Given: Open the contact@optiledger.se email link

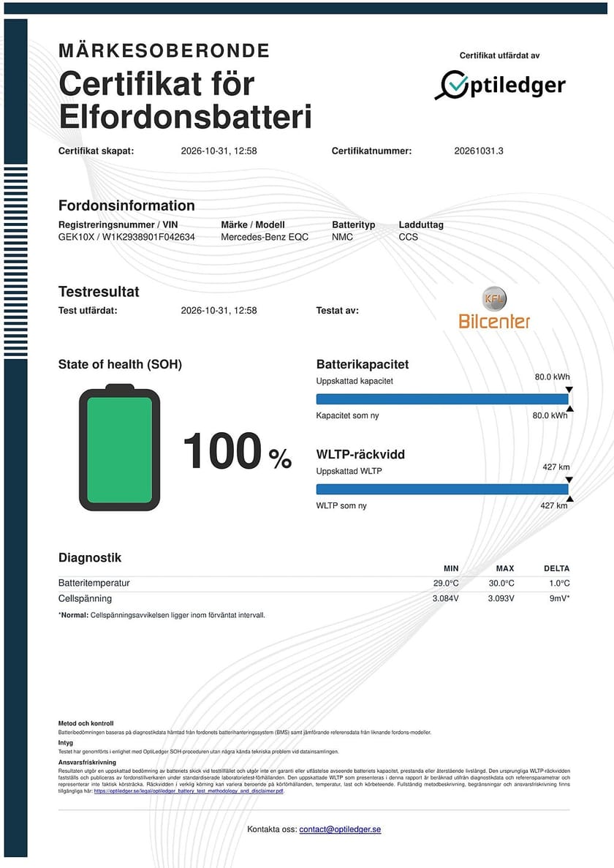Looking at the screenshot, I should tap(340, 829).
